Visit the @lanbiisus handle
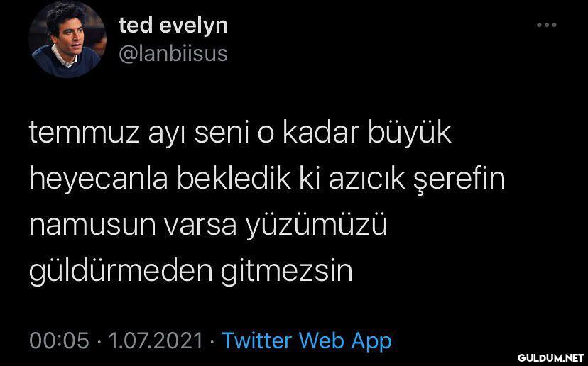 [x=173, y=54]
